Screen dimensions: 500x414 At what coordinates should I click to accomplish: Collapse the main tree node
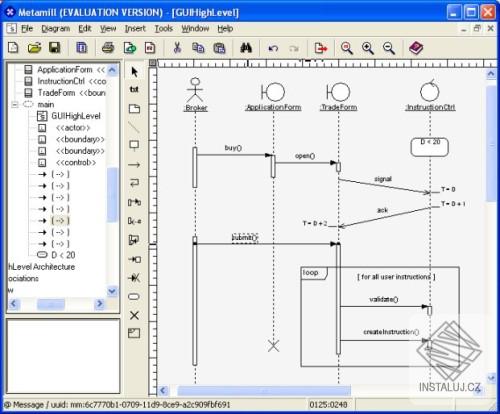click(15, 105)
